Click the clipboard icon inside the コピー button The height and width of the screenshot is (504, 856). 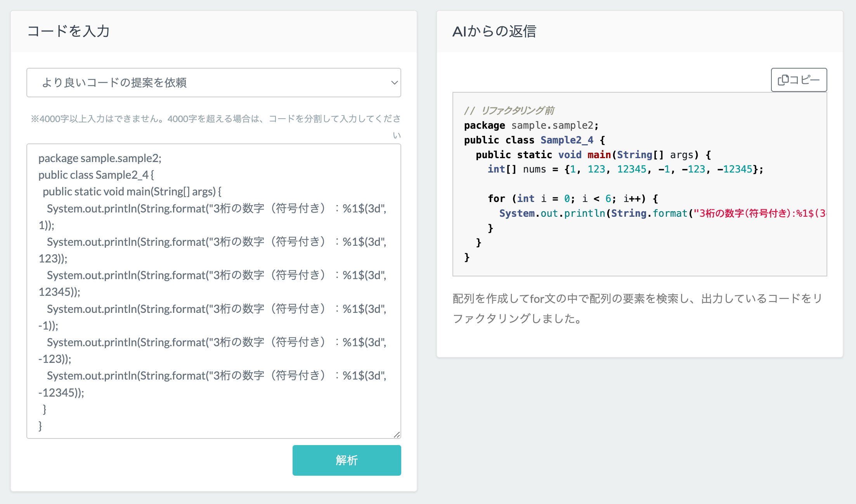(x=783, y=80)
